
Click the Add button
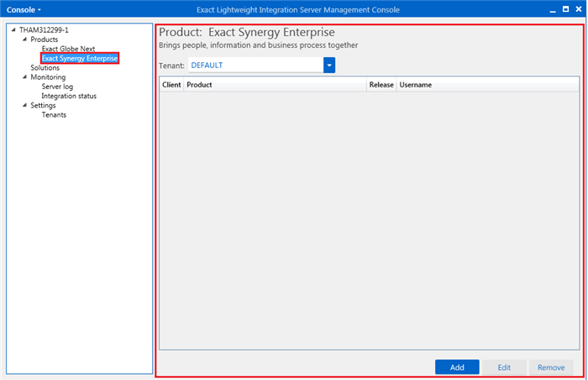coord(457,367)
